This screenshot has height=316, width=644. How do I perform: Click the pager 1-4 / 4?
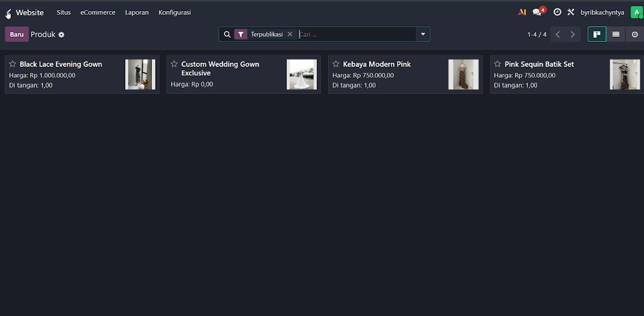pos(537,34)
